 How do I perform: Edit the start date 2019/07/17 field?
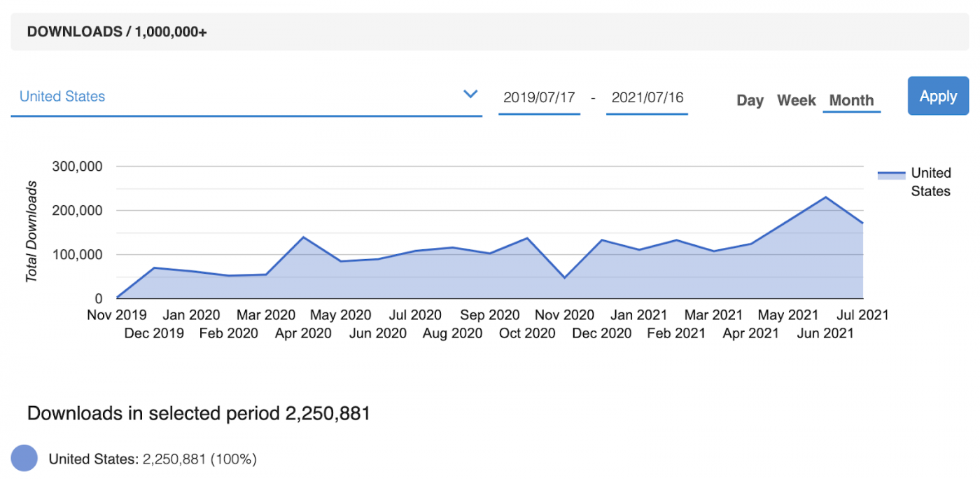point(539,97)
